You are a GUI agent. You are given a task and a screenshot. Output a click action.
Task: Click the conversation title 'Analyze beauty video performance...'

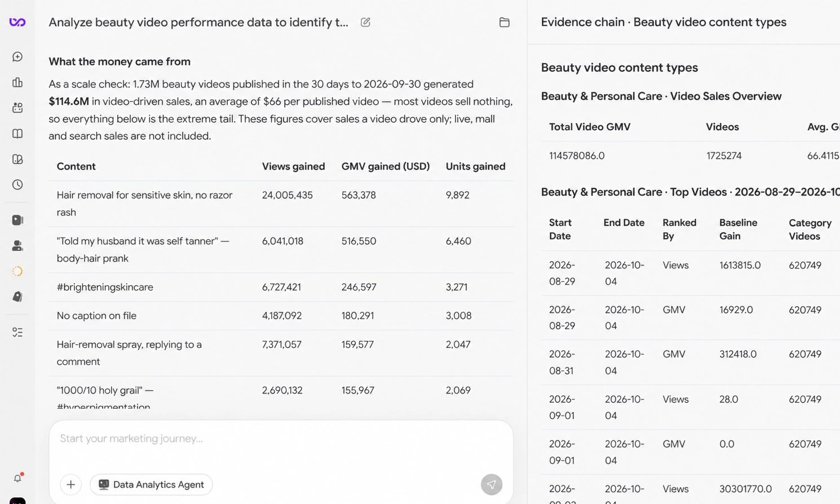click(x=198, y=22)
